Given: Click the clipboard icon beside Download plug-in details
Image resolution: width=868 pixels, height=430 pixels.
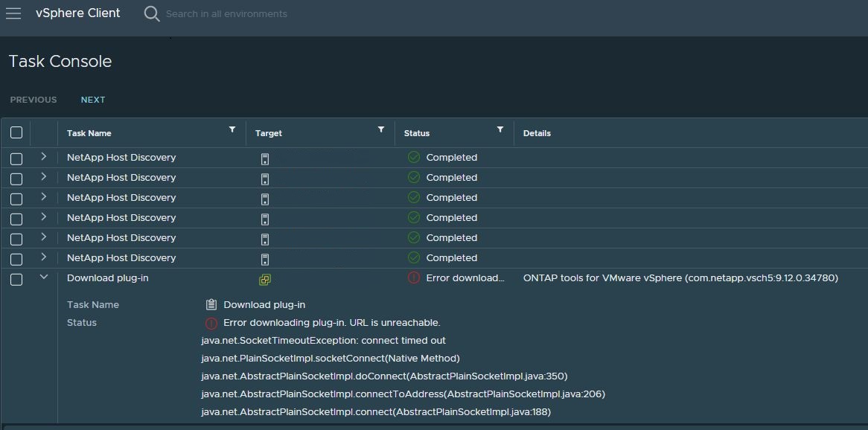Looking at the screenshot, I should tap(211, 304).
